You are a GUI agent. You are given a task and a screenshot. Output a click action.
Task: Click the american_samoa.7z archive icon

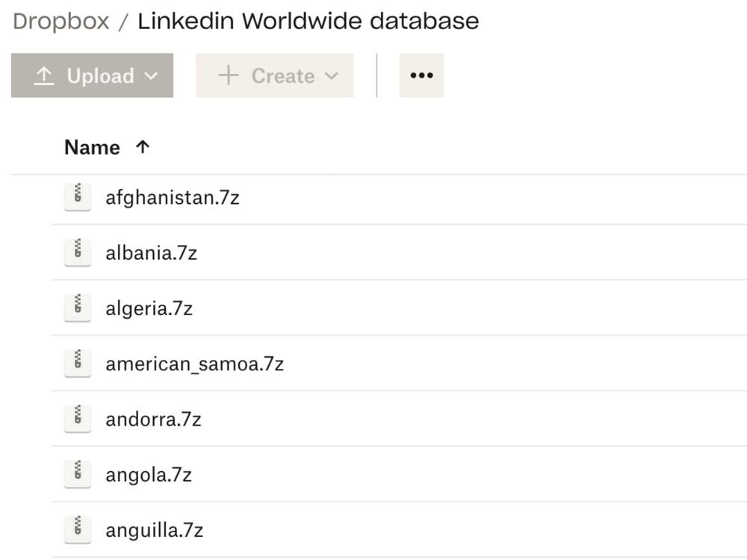[x=78, y=364]
